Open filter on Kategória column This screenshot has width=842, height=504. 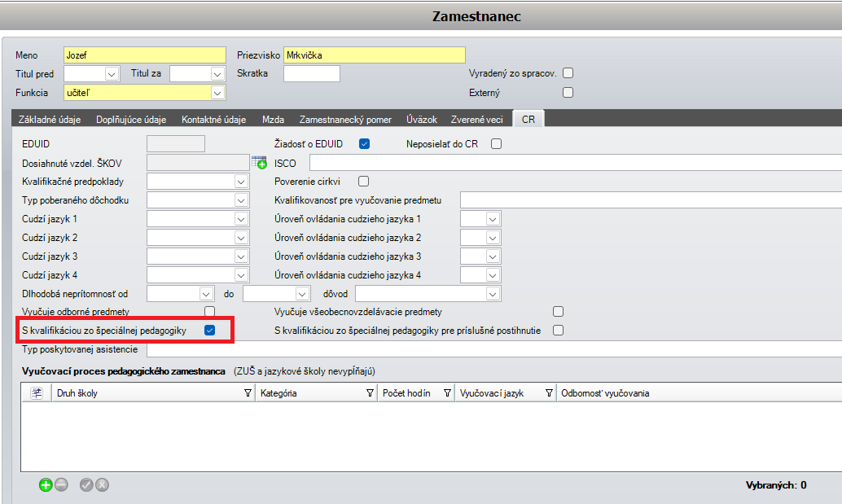coord(371,393)
